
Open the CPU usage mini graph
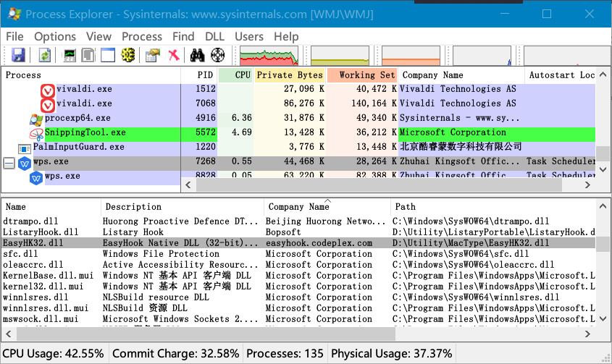pyautogui.click(x=269, y=56)
